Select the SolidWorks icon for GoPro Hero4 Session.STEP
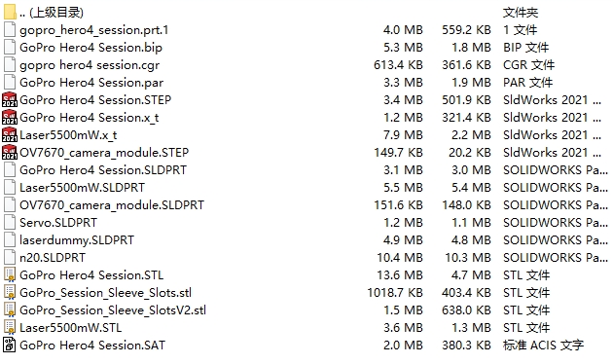Viewport: 613px width, 364px height. 10,99
